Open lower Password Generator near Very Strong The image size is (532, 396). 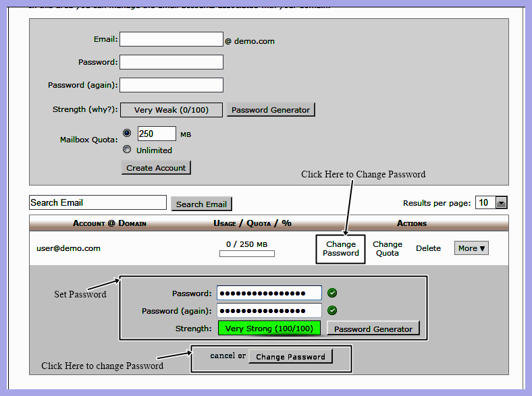tap(373, 329)
